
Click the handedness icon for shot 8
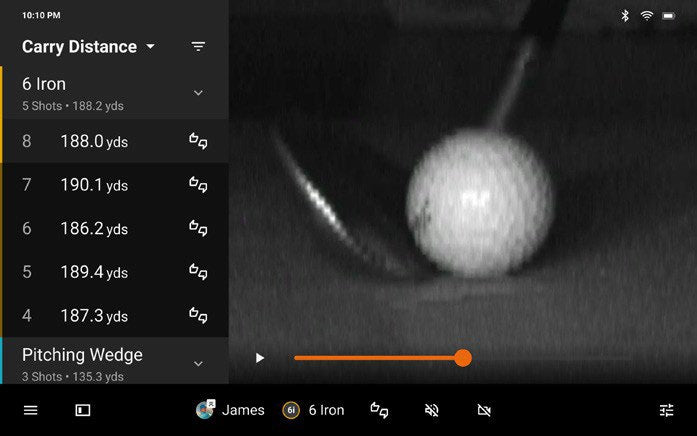pos(198,141)
